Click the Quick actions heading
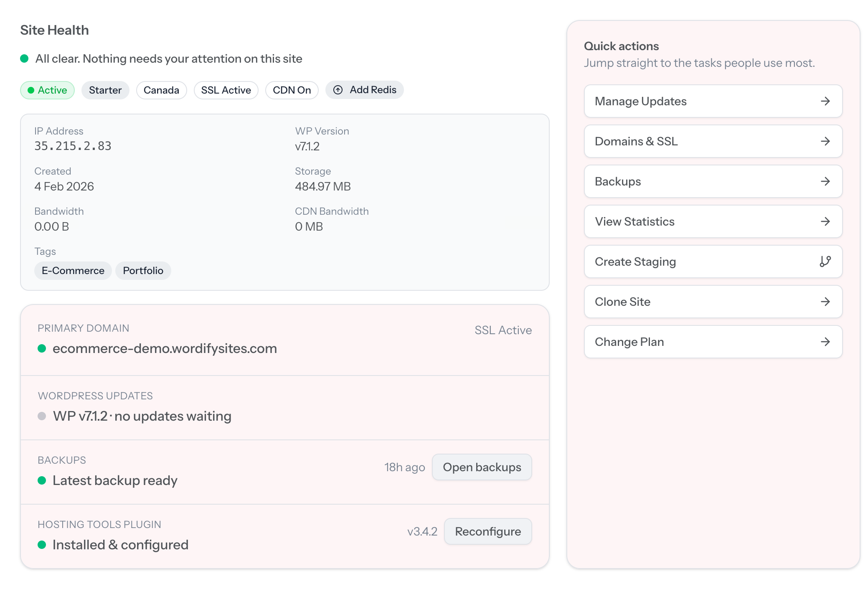868x589 pixels. click(x=621, y=46)
